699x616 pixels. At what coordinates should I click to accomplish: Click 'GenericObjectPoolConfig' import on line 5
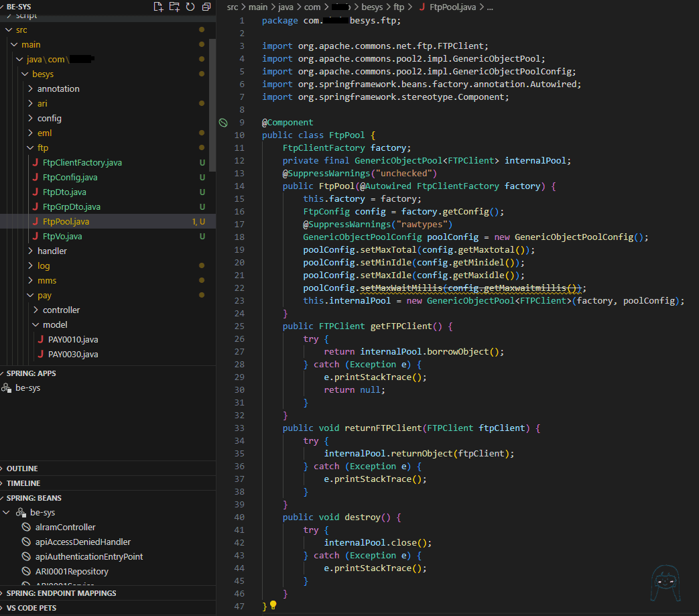pos(512,71)
